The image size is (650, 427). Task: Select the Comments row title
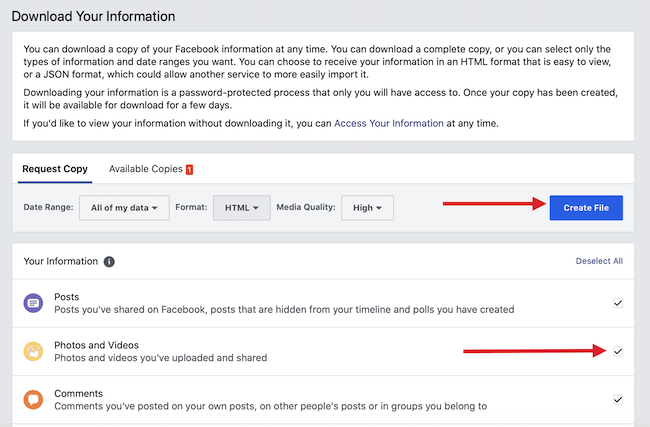coord(79,393)
